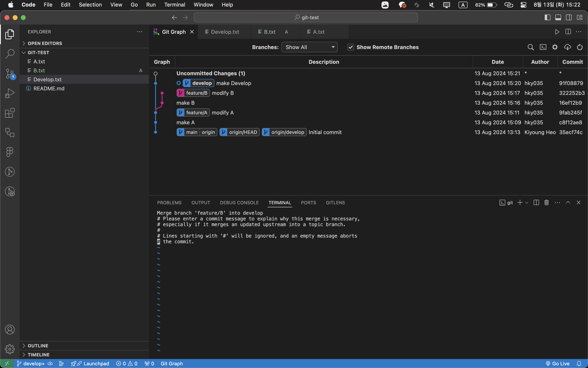
Task: Open notifications bell in status bar
Action: [579, 364]
